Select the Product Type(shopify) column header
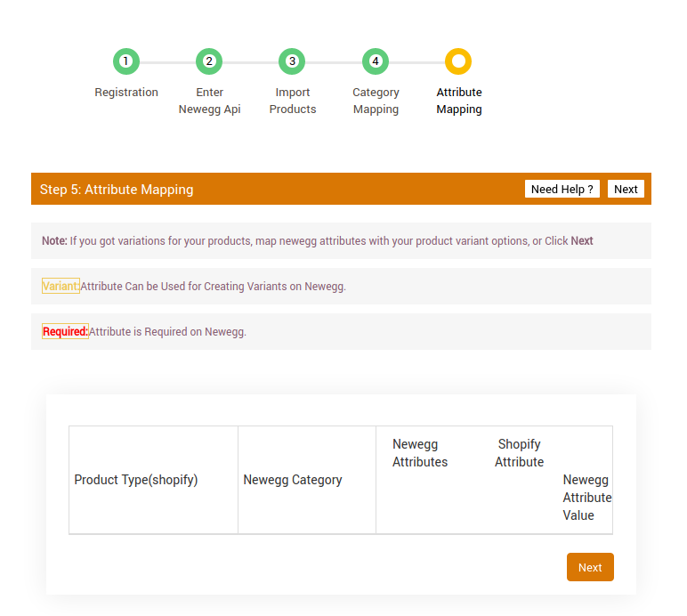Image resolution: width=687 pixels, height=616 pixels. click(x=136, y=480)
